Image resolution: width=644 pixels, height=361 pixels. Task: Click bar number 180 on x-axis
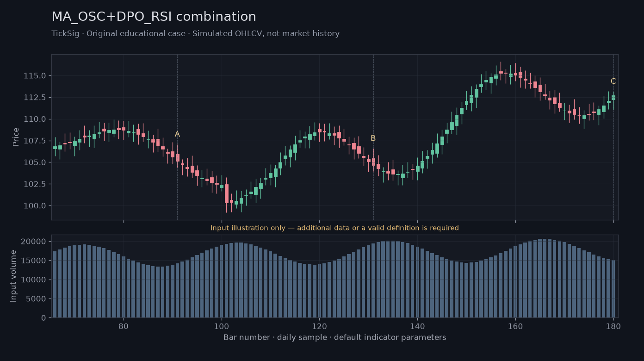click(x=613, y=325)
